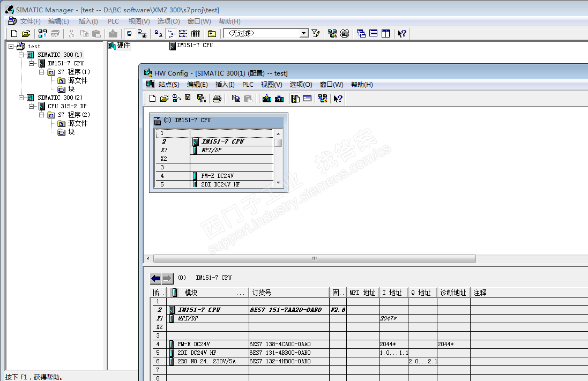
Task: Collapse CPU 315-2 DP tree node
Action: tap(32, 106)
